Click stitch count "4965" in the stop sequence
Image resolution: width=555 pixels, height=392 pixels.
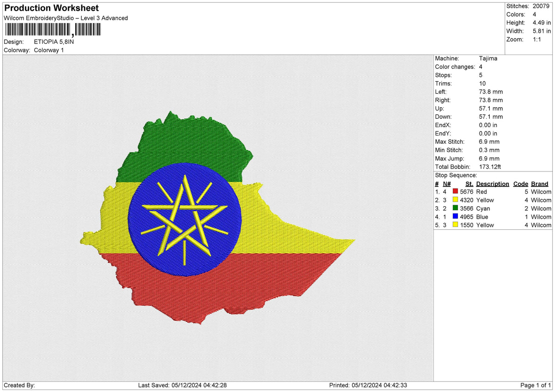[467, 216]
